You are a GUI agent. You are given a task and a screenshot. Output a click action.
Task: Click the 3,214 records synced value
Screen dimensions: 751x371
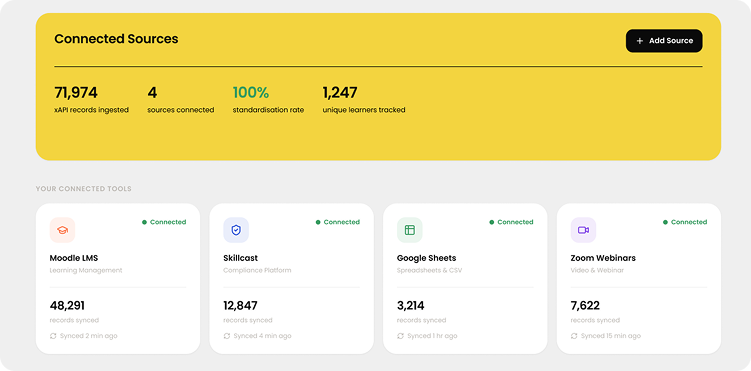[x=410, y=305]
